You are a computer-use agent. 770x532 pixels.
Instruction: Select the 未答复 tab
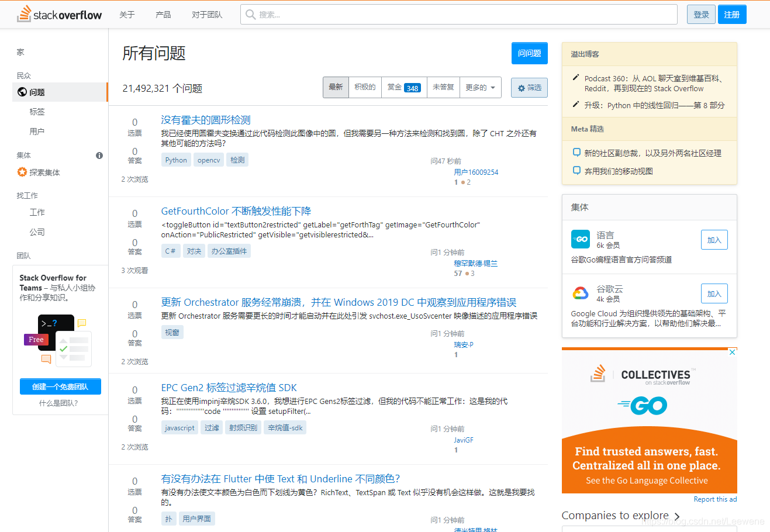pos(443,88)
